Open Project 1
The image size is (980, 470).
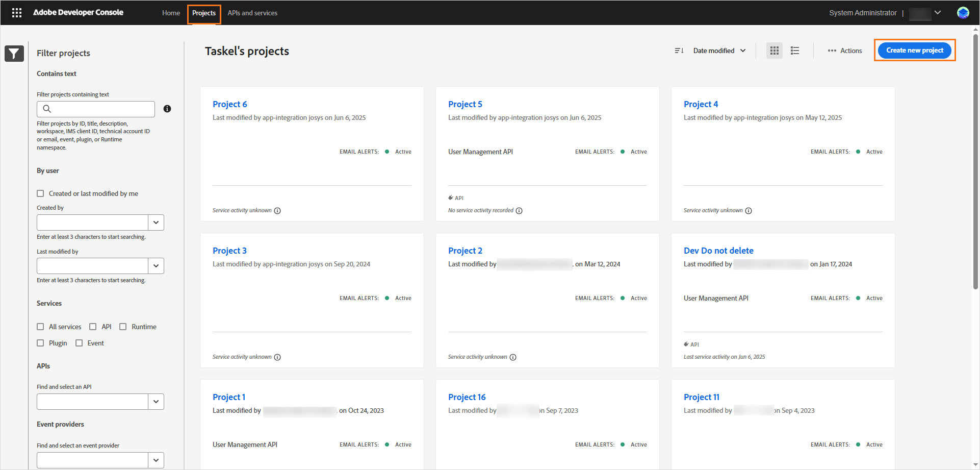[229, 397]
